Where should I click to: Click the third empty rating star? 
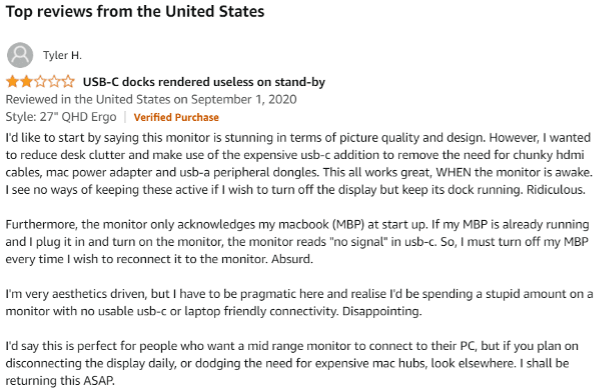(x=40, y=82)
